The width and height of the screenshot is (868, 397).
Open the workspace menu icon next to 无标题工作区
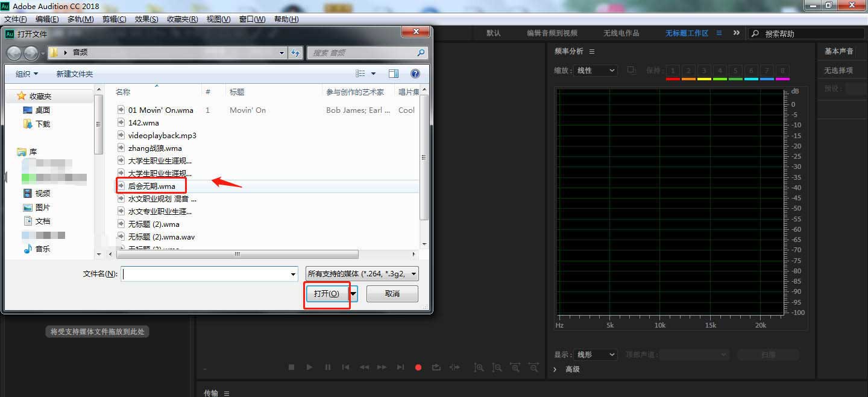pyautogui.click(x=719, y=33)
